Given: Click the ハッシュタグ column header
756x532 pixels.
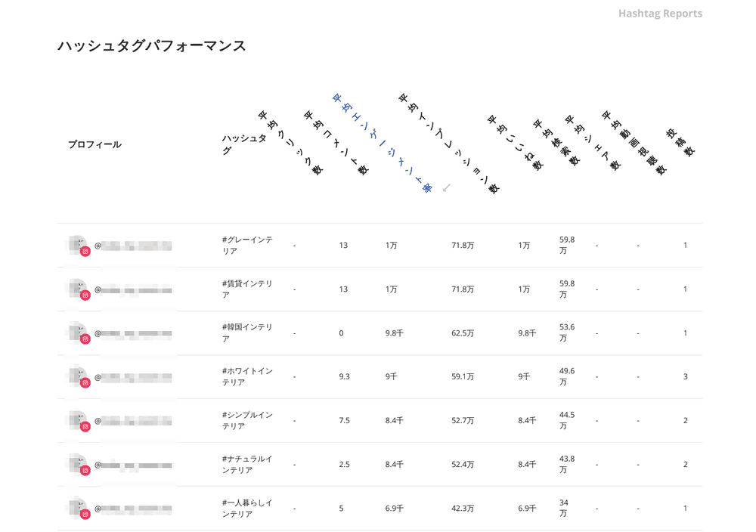Looking at the screenshot, I should [x=243, y=144].
